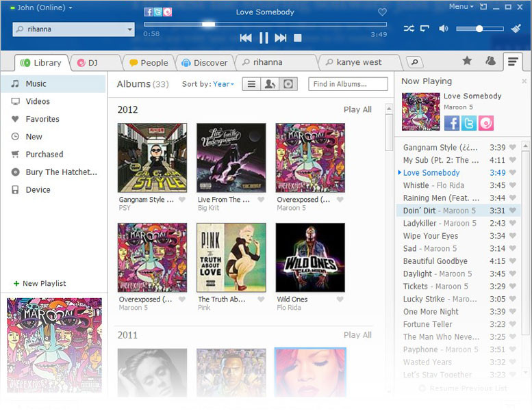
Task: Play Whistle - Flo Rida in playlist
Action: pos(458,185)
